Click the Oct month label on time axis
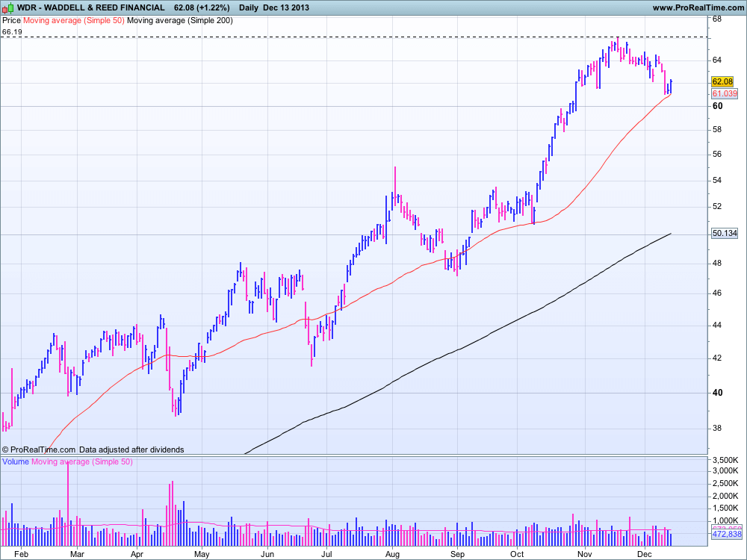This screenshot has width=747, height=560. 517,554
